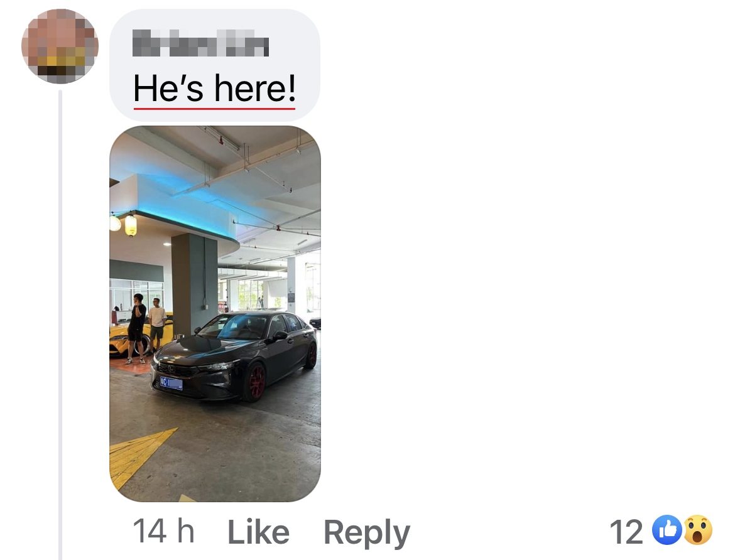Collapse the thread using the vertical line
735x560 pixels.
coord(60,325)
